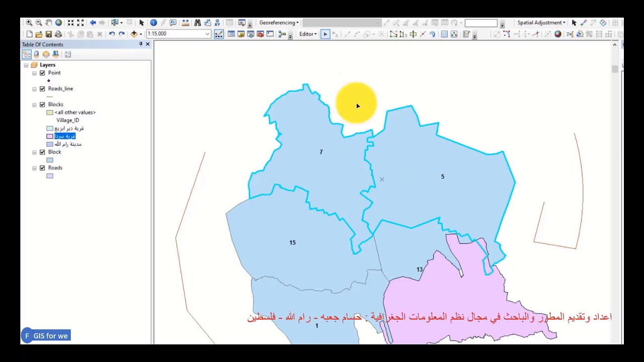Collapse the Block layer legend
This screenshot has width=644, height=362.
click(34, 152)
